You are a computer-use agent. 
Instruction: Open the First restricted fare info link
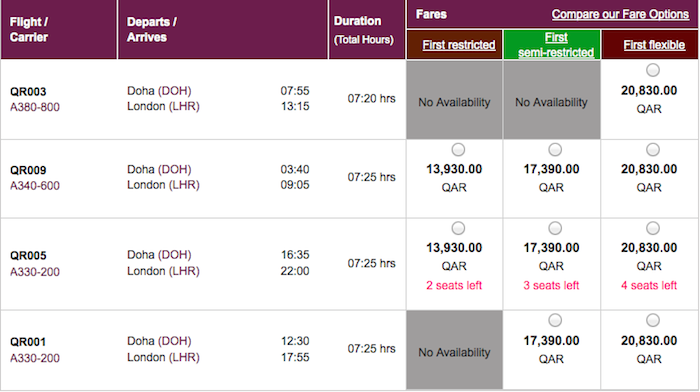458,45
